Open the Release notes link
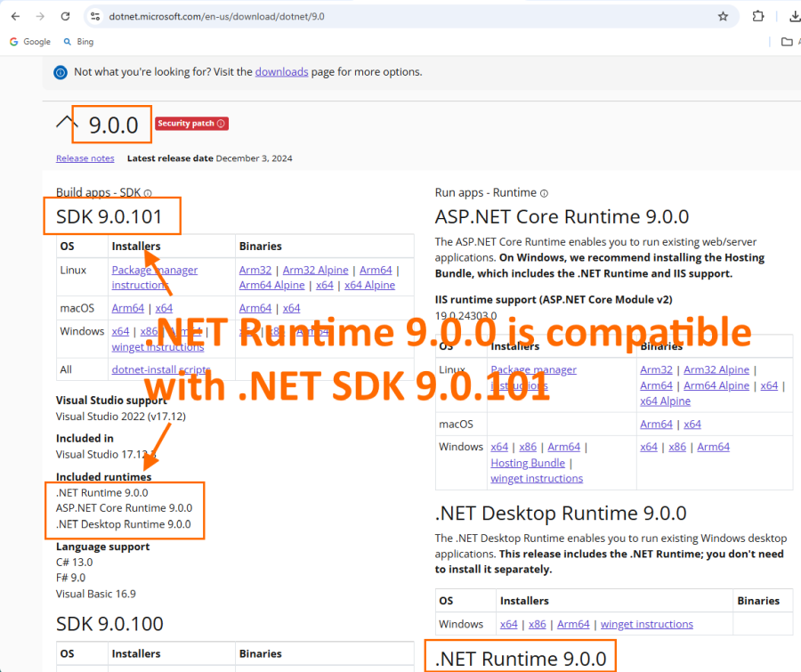The width and height of the screenshot is (801, 672). (x=85, y=158)
